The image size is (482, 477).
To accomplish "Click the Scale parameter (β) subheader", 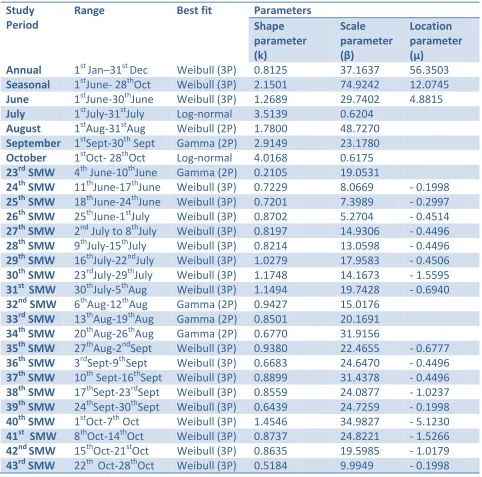I will click(366, 41).
